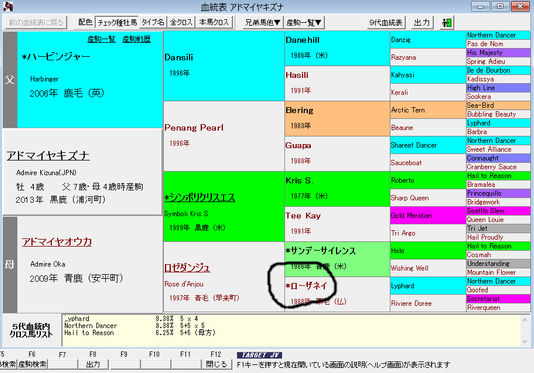Screen dimensions: 534x373
Task: Click the シンボリクリスエス link
Action: click(x=200, y=198)
